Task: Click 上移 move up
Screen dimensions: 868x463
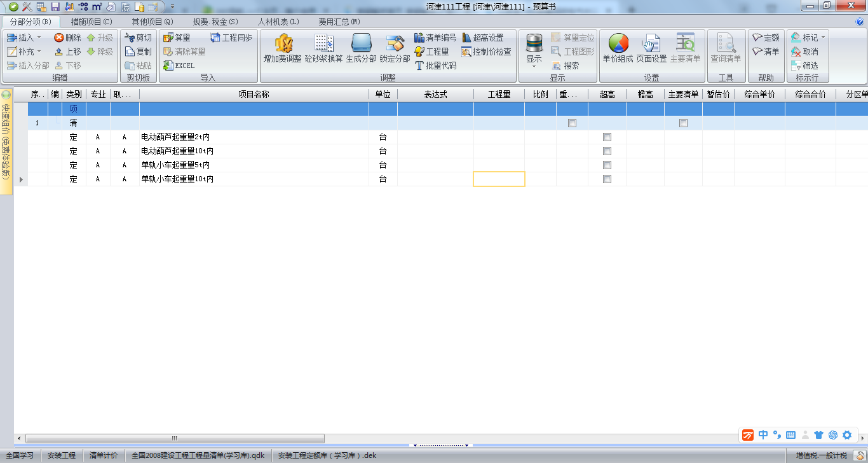Action: 68,52
